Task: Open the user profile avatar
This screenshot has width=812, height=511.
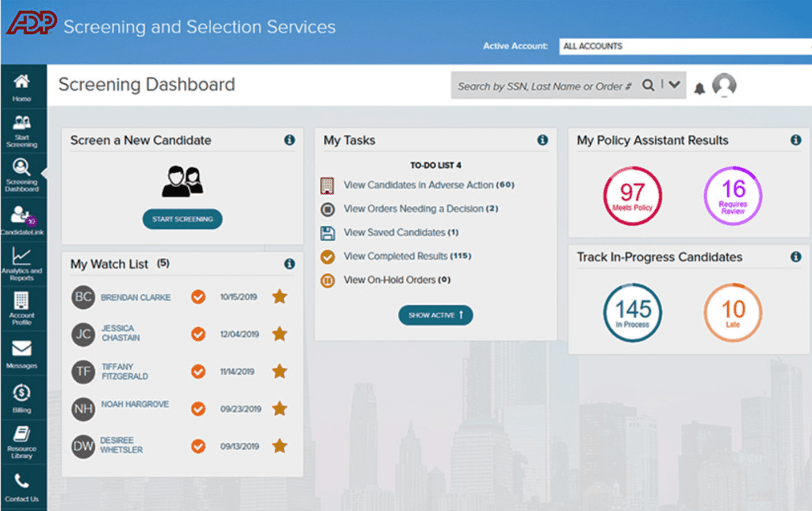Action: pos(726,86)
